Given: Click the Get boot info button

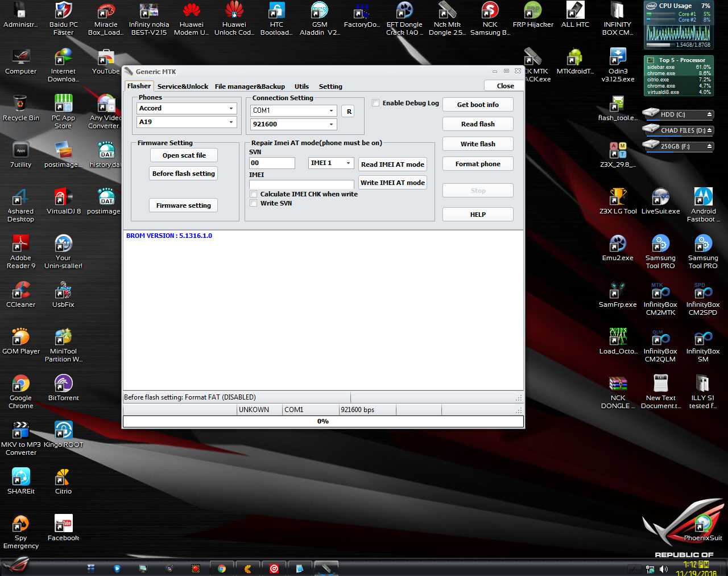Looking at the screenshot, I should coord(478,105).
